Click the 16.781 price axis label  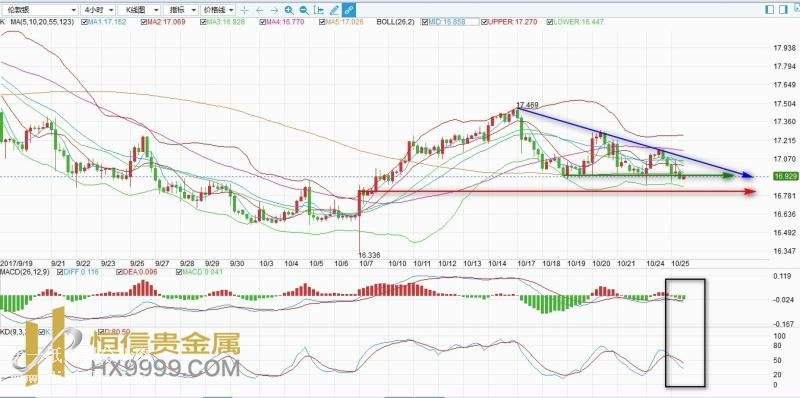(785, 196)
